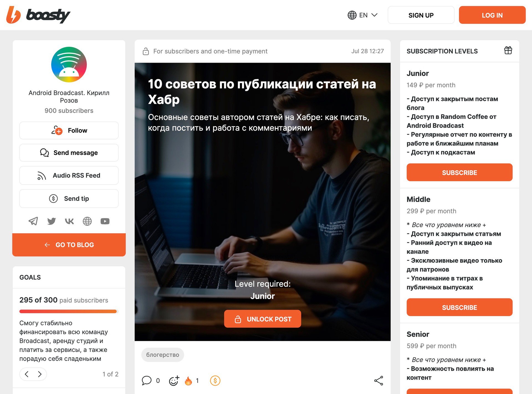
Task: Show next goal with right chevron
Action: [40, 374]
